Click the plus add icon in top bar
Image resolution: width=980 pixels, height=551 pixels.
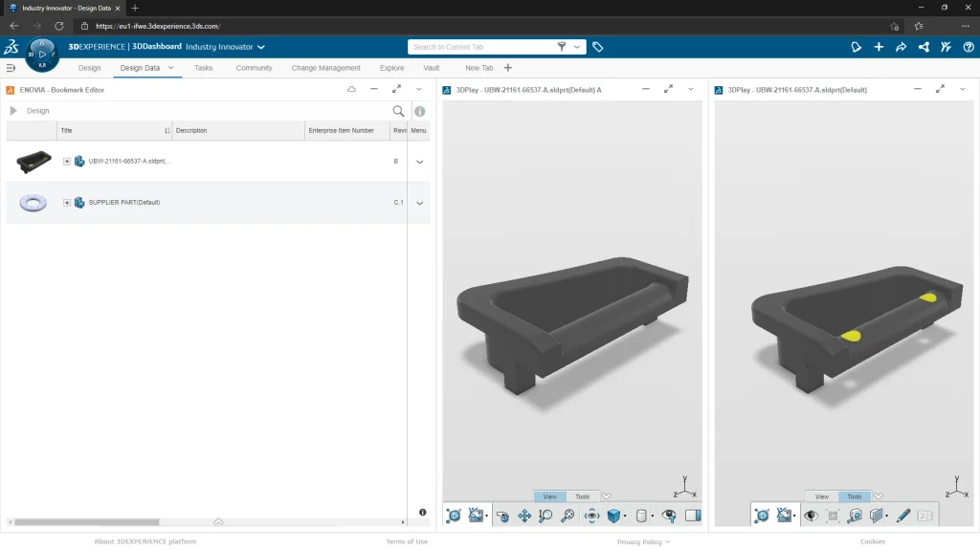[879, 47]
